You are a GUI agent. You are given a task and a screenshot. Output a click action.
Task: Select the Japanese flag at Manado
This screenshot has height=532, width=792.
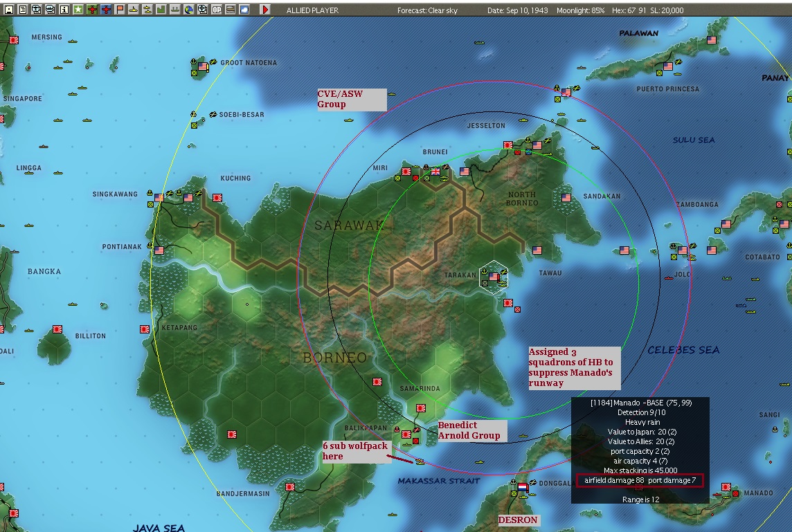click(x=726, y=487)
